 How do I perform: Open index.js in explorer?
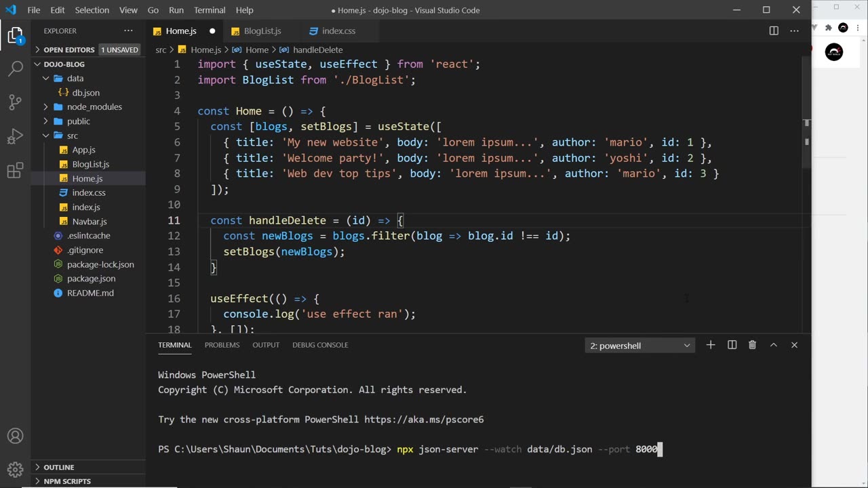88,207
